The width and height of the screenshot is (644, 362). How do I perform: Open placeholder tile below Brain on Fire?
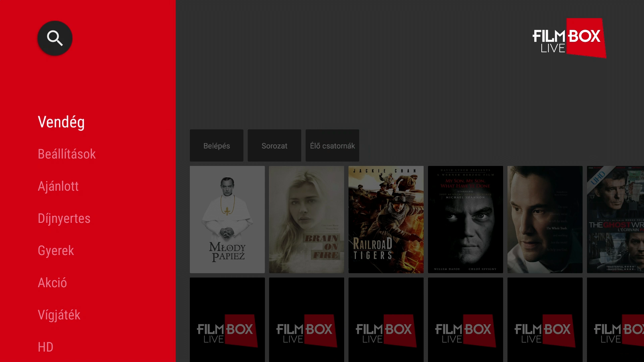click(x=307, y=320)
